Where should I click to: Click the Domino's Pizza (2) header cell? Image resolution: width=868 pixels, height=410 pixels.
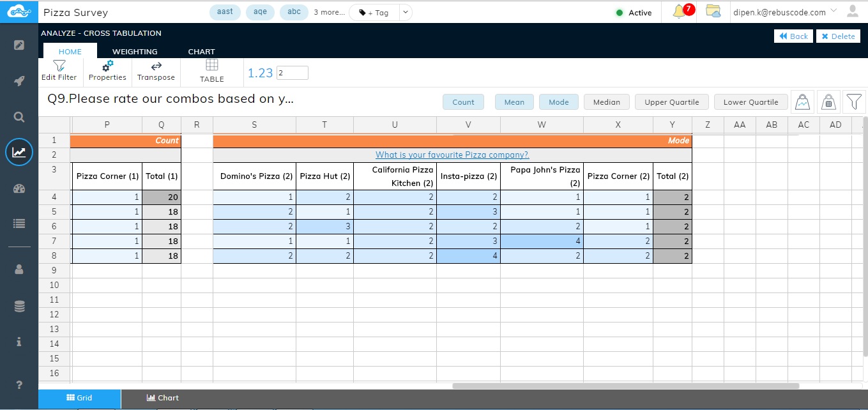254,176
